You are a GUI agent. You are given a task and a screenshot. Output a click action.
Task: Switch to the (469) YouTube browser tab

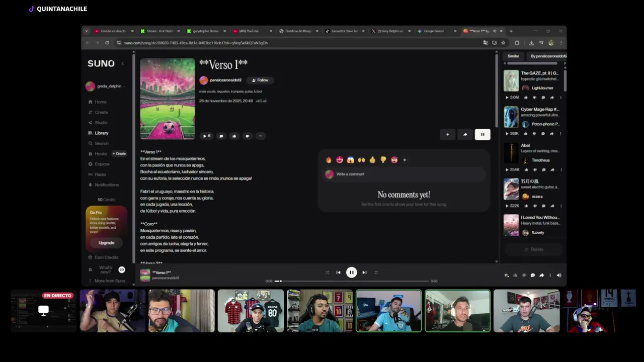252,31
